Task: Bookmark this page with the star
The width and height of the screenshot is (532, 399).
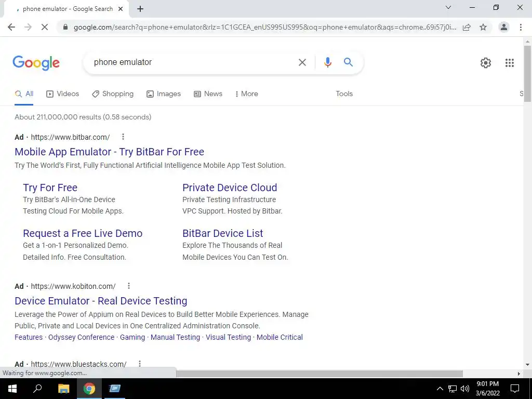Action: click(483, 27)
